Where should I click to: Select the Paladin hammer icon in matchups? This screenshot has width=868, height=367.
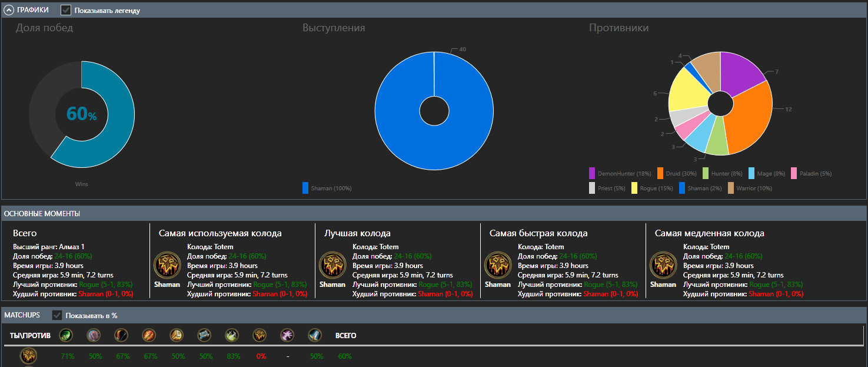coord(177,335)
